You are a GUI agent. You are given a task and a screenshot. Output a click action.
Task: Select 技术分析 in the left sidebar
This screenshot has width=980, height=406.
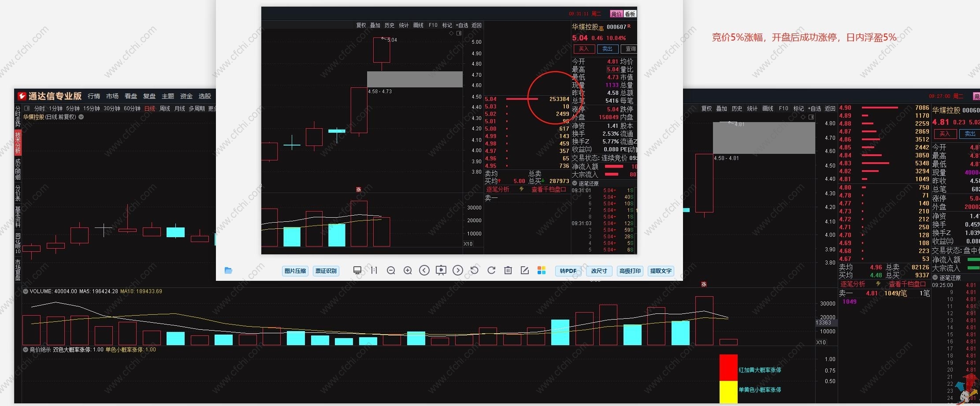(x=18, y=142)
